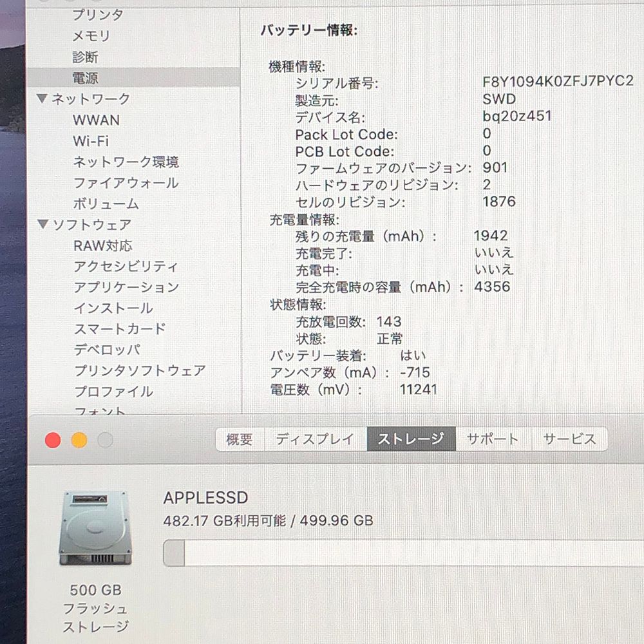The image size is (644, 644).
Task: Close the About This Mac window with red button
Action: pos(53,440)
